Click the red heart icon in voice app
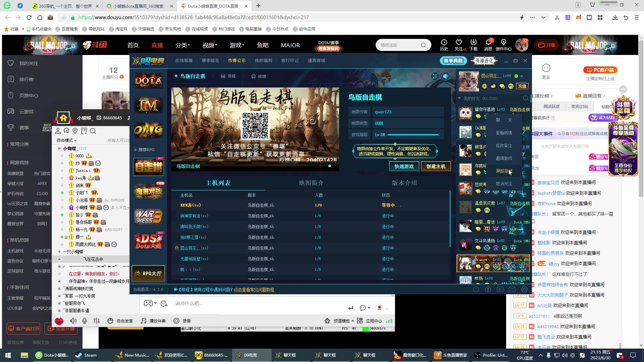The height and width of the screenshot is (362, 644). [59, 321]
